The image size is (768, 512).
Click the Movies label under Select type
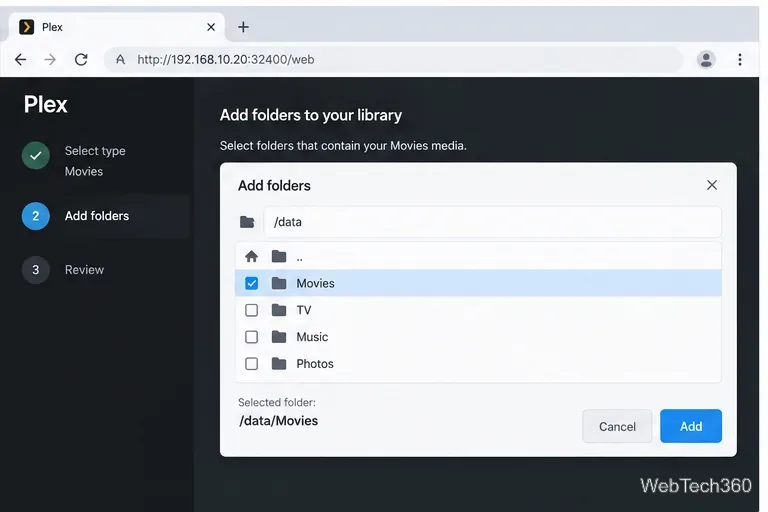tap(84, 171)
